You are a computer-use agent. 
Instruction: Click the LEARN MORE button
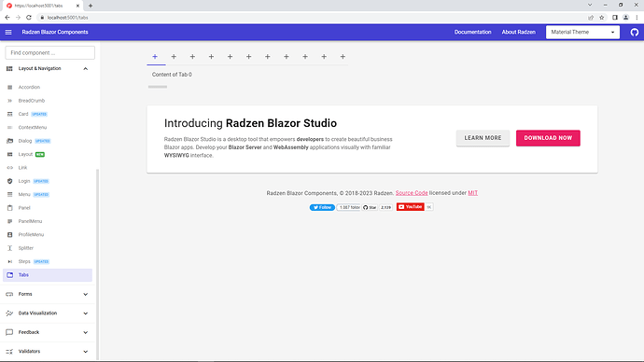483,138
